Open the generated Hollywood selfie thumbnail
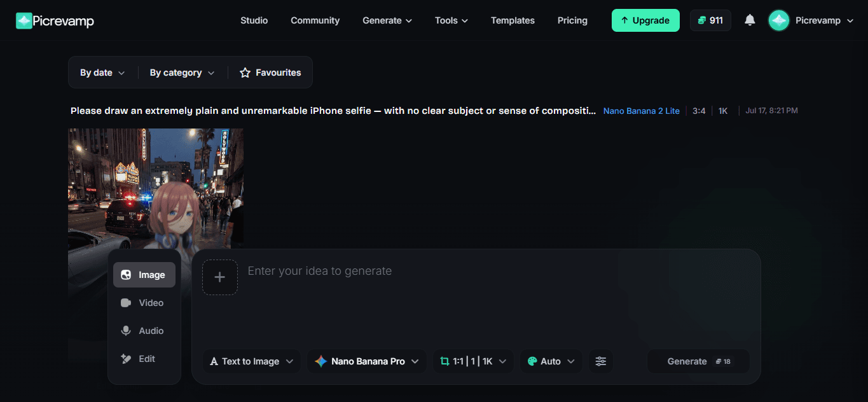This screenshot has width=868, height=402. pos(156,189)
